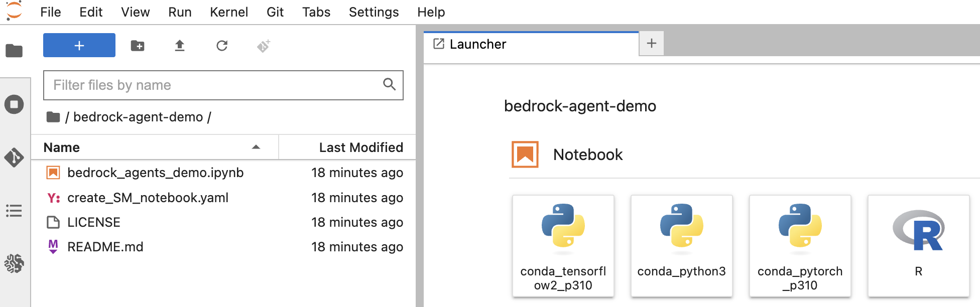Click the Notebook section icon
The width and height of the screenshot is (980, 307).
525,155
